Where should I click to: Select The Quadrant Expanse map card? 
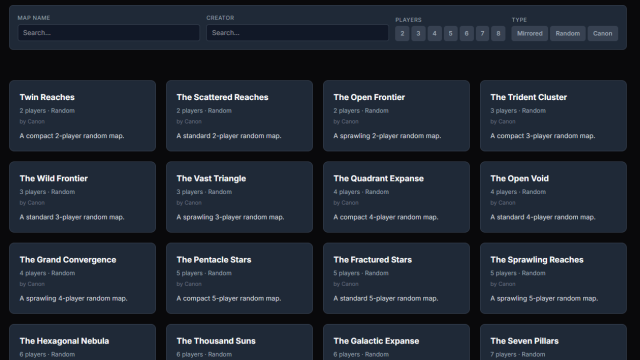tap(396, 197)
